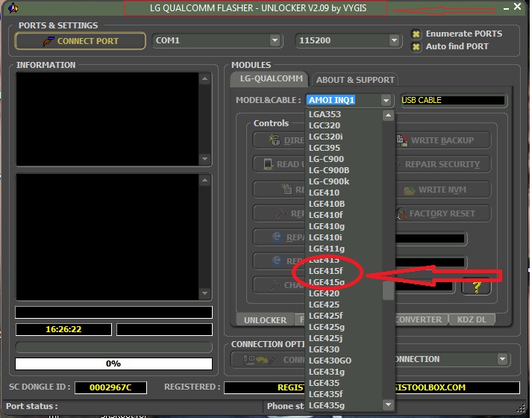Select LGE410i from the model list
This screenshot has width=532, height=418.
point(343,237)
